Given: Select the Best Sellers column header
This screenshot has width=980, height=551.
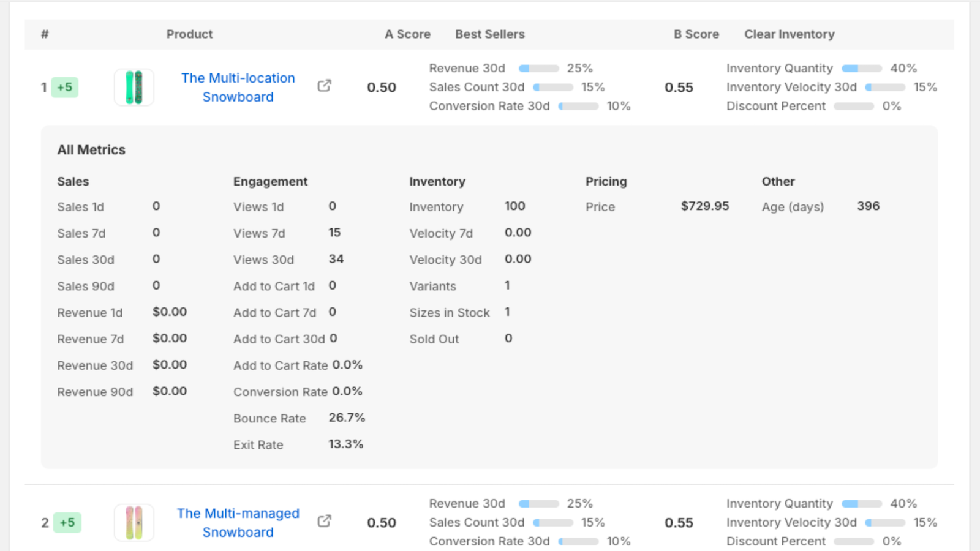Looking at the screenshot, I should click(489, 34).
